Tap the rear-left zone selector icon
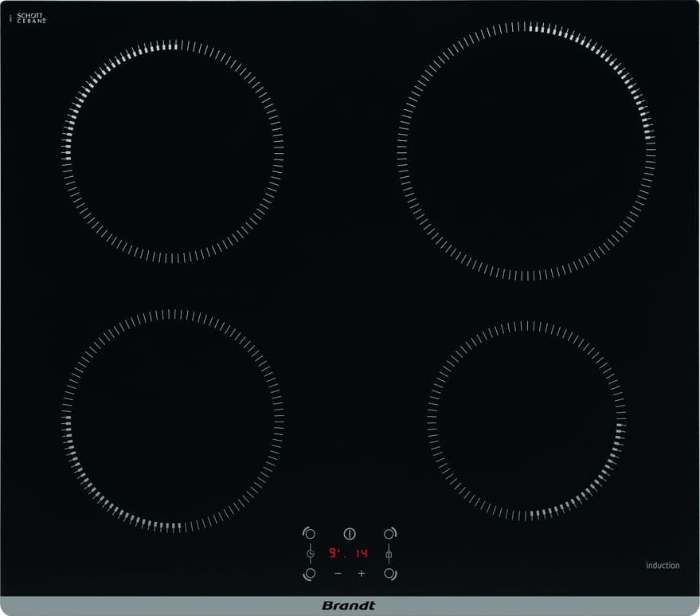 tap(309, 533)
